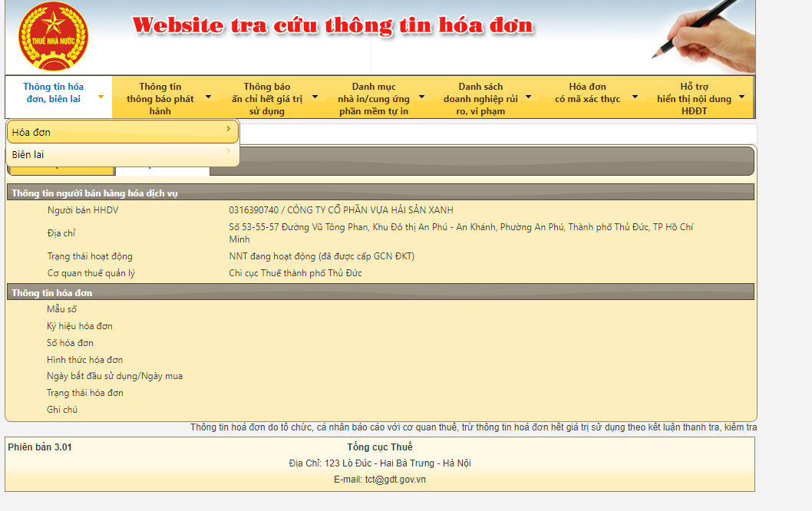The height and width of the screenshot is (511, 812).
Task: Collapse the arrow under Thông tin hóa đơn, biên lai
Action: point(100,98)
